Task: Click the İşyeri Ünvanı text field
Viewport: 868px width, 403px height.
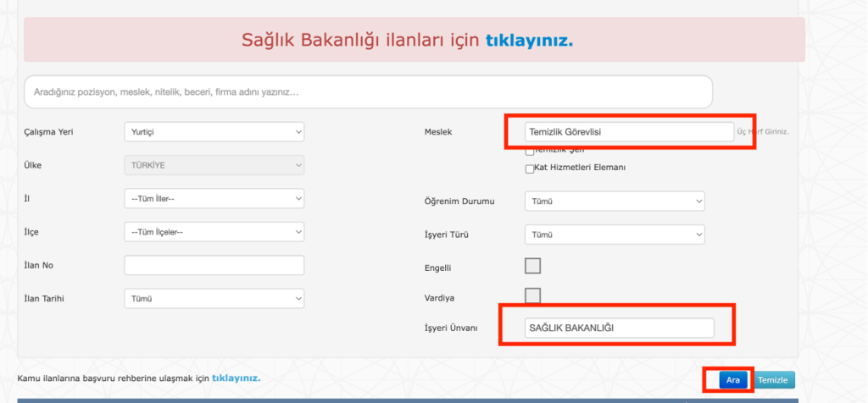Action: (618, 328)
